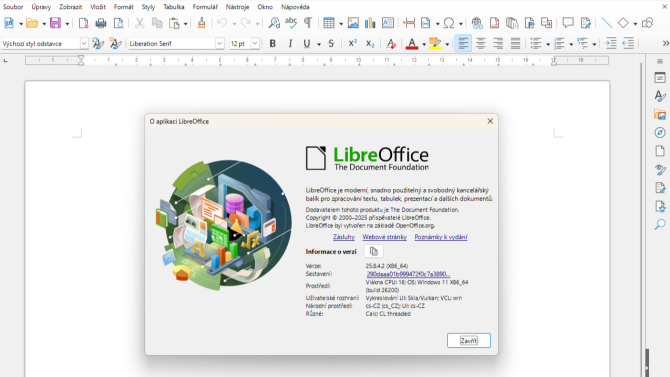Viewport: 670px width, 377px height.
Task: Click the Insert Hyperlink globe icon
Action: pyautogui.click(x=477, y=23)
